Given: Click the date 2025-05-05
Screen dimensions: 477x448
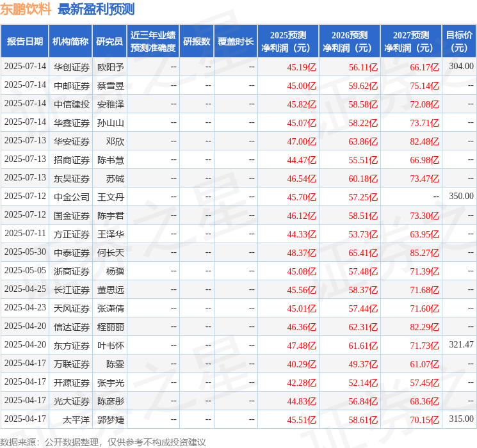Looking at the screenshot, I should [25, 270].
